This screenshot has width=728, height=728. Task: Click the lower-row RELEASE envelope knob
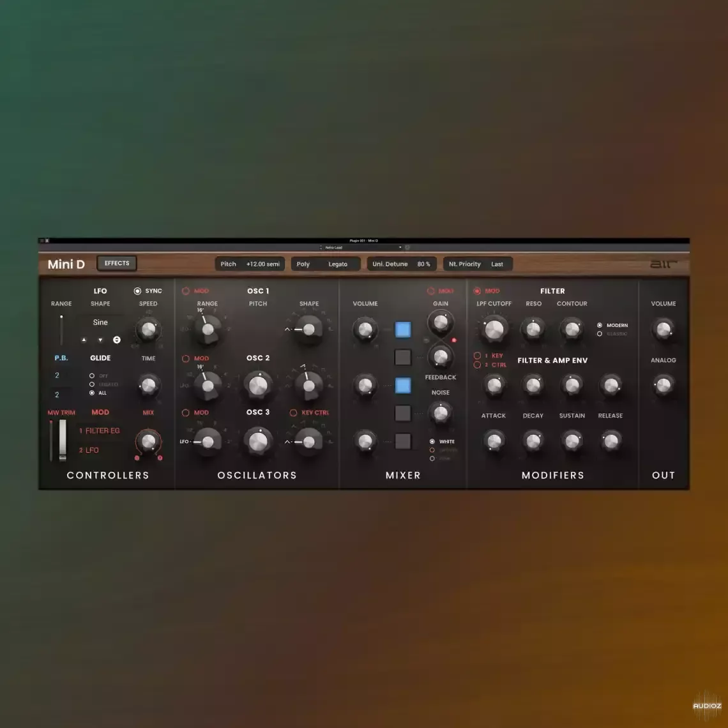pos(611,441)
